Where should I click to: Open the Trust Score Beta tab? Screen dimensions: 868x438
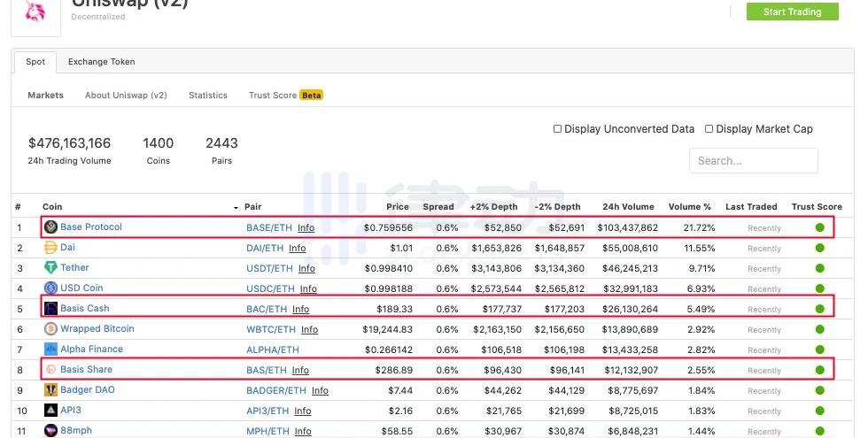click(285, 96)
